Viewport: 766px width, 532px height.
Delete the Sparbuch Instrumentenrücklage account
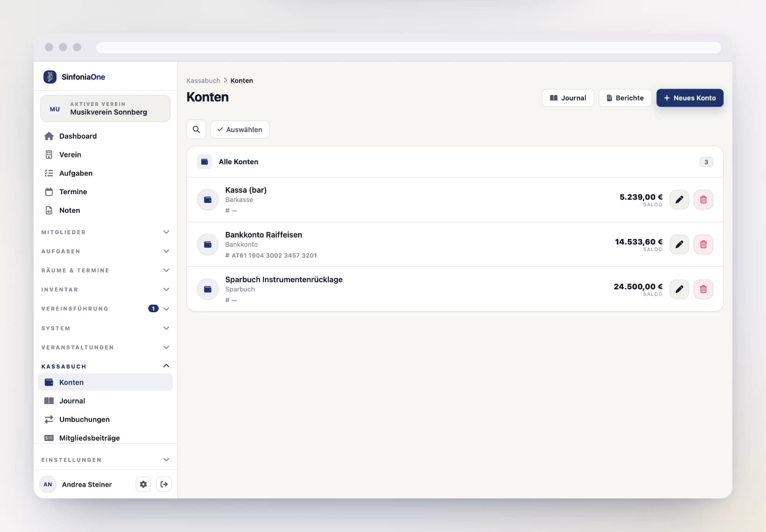pos(703,289)
